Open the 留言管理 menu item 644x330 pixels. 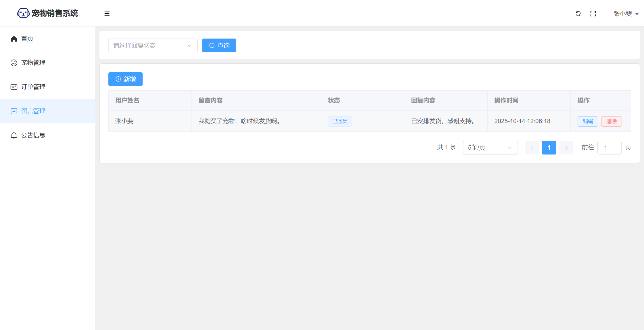(x=33, y=111)
